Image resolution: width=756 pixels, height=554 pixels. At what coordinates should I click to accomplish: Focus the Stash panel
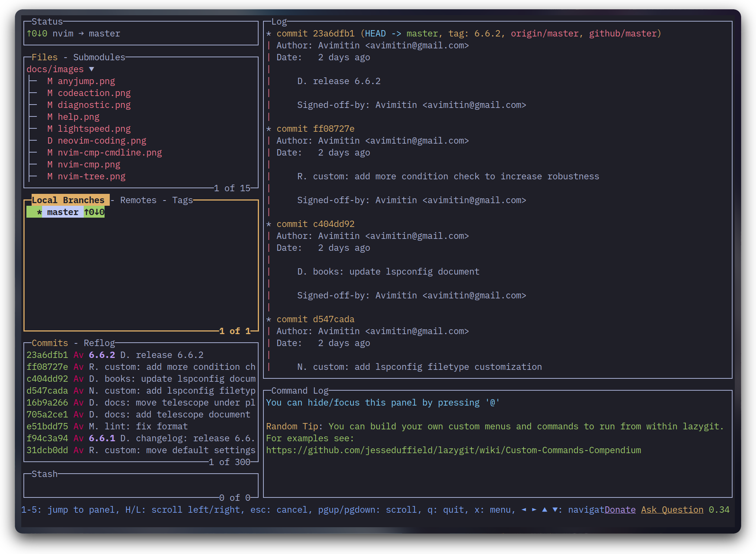click(x=141, y=486)
